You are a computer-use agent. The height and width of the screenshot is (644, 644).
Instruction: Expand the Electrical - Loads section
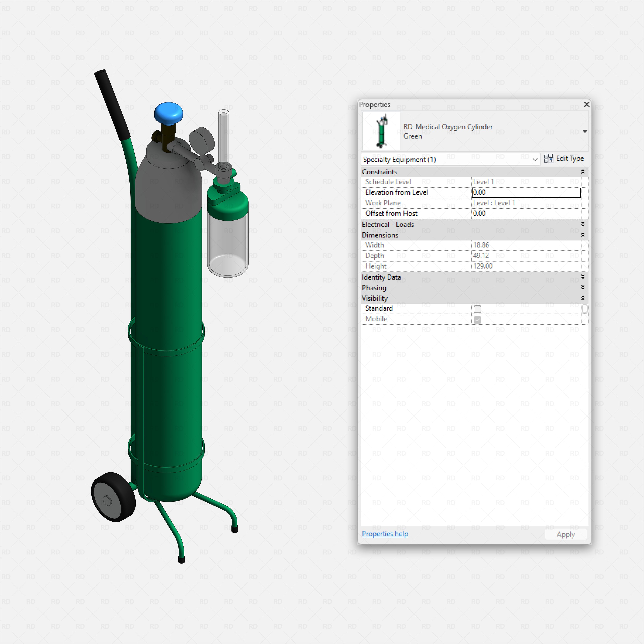click(583, 224)
